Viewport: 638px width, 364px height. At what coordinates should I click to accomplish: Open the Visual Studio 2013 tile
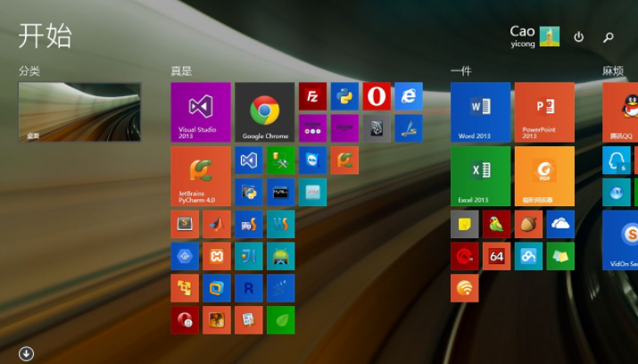tap(201, 112)
